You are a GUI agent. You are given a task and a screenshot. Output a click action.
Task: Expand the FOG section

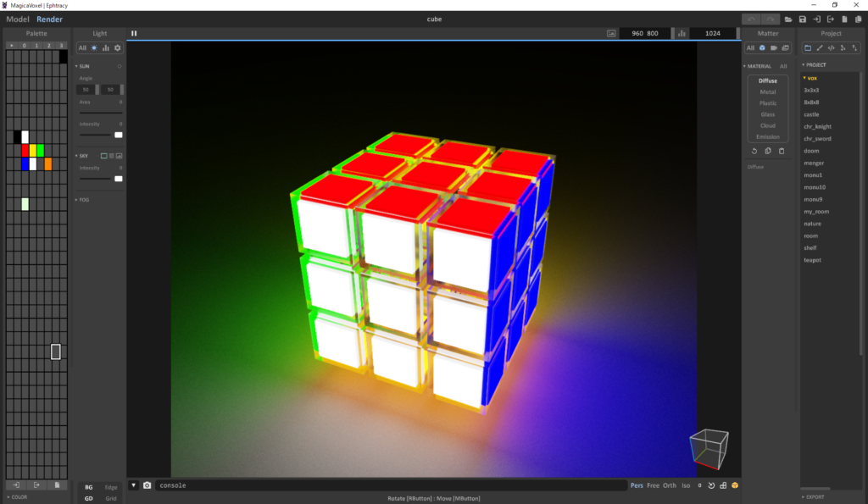pyautogui.click(x=83, y=200)
